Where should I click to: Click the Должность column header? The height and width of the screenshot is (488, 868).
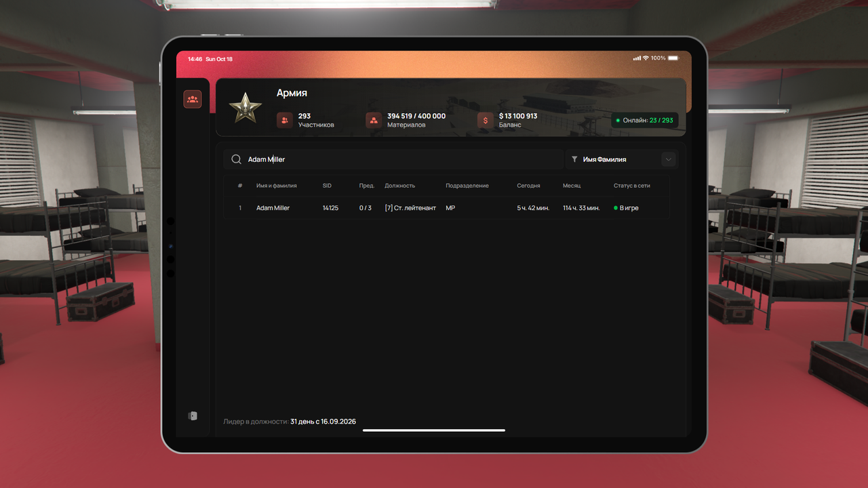[400, 186]
